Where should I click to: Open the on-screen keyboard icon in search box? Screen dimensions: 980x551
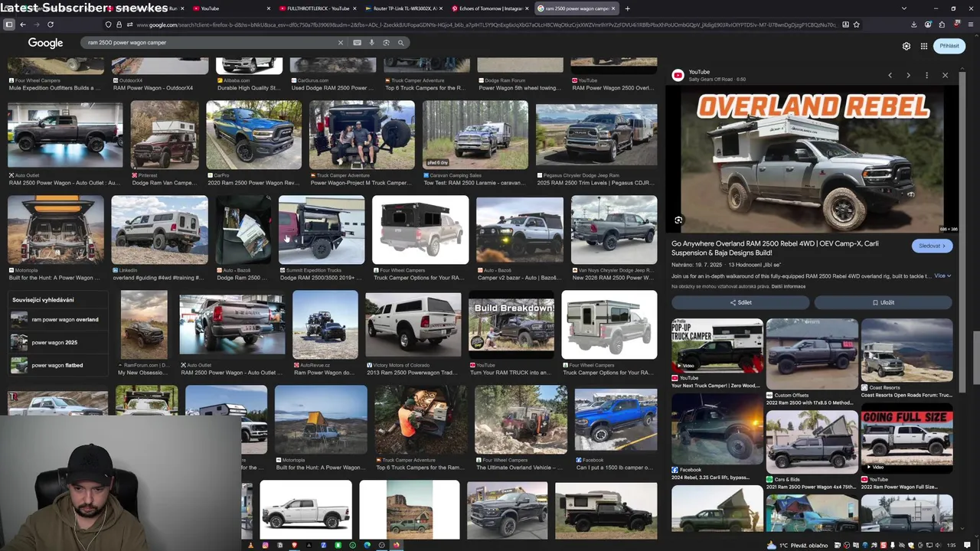tap(357, 43)
